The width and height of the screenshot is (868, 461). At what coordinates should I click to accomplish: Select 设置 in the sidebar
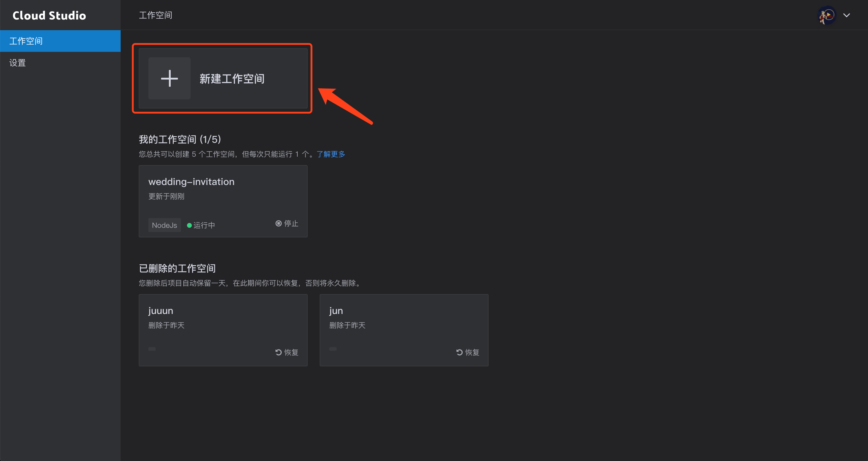pos(17,63)
